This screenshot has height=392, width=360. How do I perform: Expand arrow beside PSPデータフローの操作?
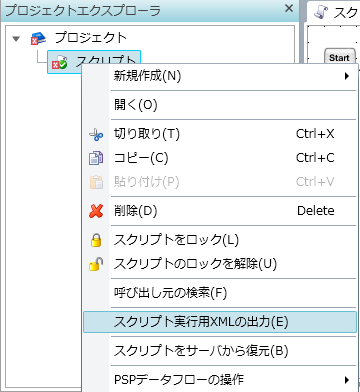347,380
